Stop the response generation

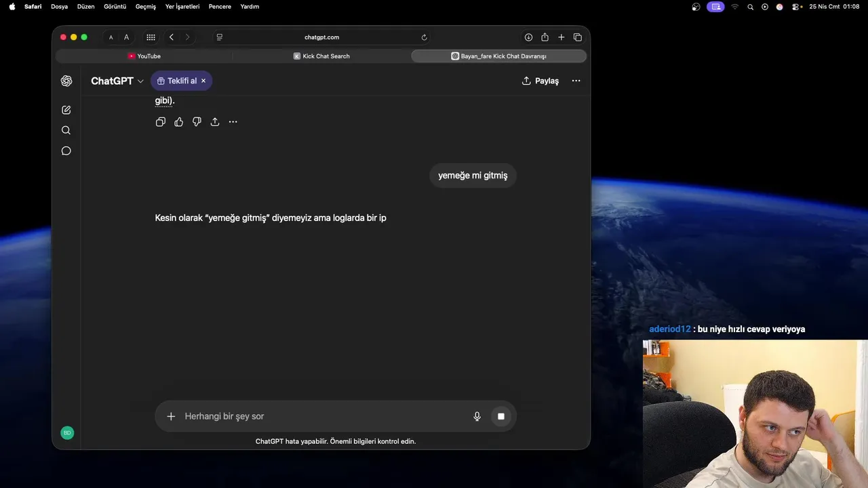point(501,416)
